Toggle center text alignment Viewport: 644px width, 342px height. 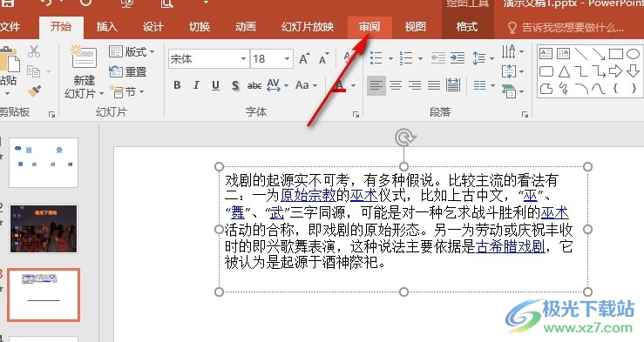coord(396,85)
